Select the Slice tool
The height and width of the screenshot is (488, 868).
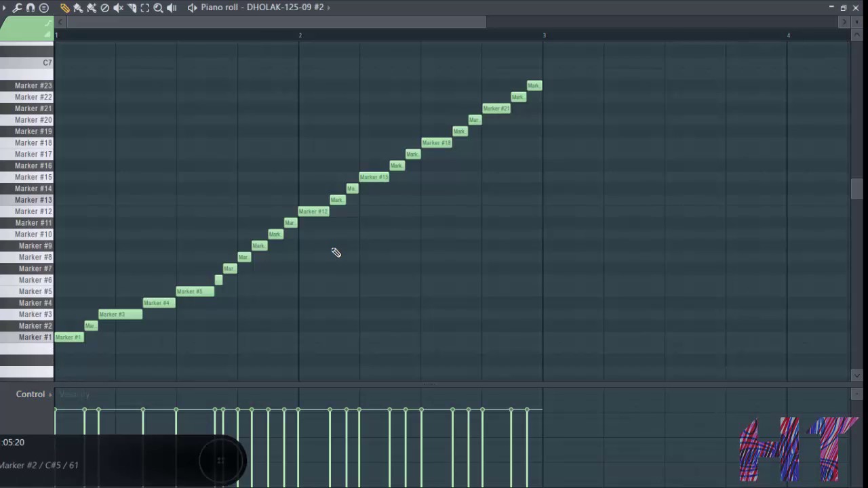click(132, 7)
